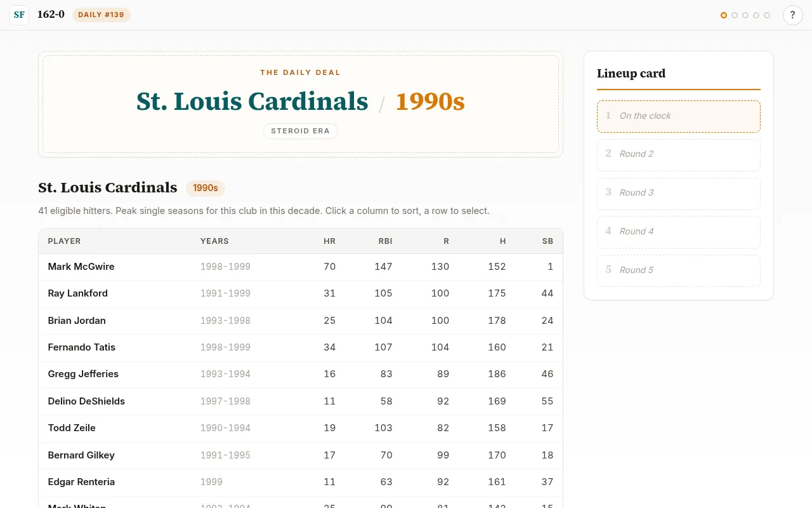Click the 1990s decade pill beside team heading
Viewport: 812px width, 508px height.
206,188
